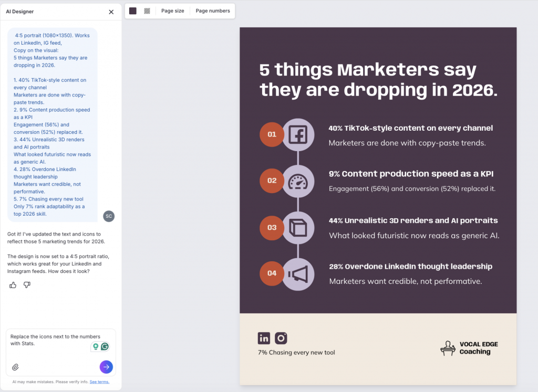Select the orange 01 number circle
The width and height of the screenshot is (538, 392).
(x=272, y=134)
